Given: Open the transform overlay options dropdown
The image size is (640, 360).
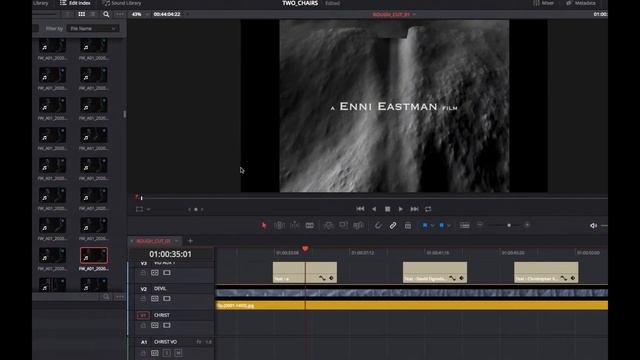Looking at the screenshot, I should click(x=148, y=209).
